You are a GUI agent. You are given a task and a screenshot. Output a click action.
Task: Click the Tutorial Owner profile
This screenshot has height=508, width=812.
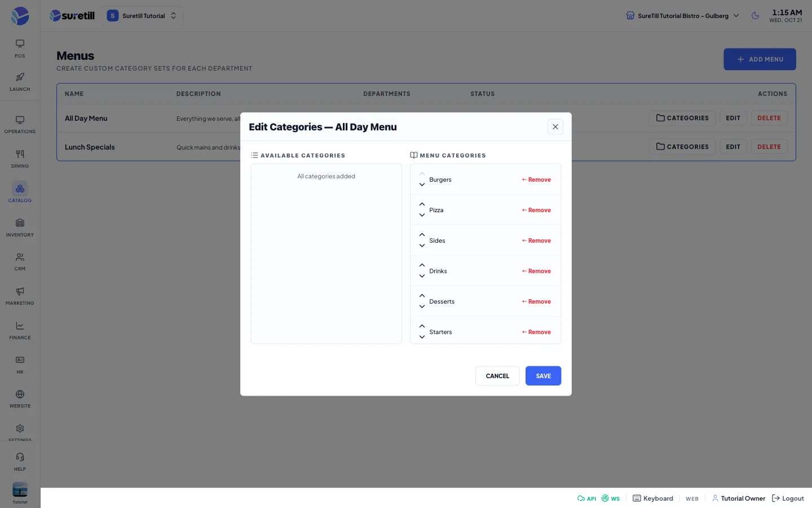pyautogui.click(x=739, y=498)
